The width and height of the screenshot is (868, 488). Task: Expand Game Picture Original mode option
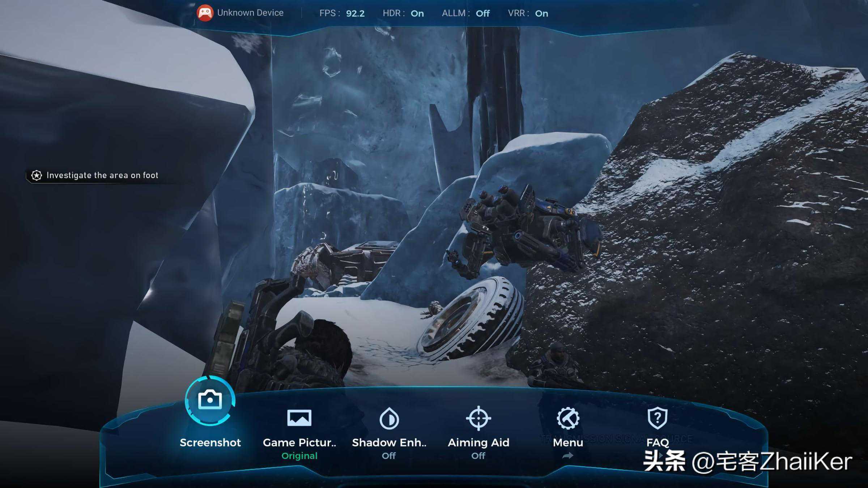(x=299, y=456)
